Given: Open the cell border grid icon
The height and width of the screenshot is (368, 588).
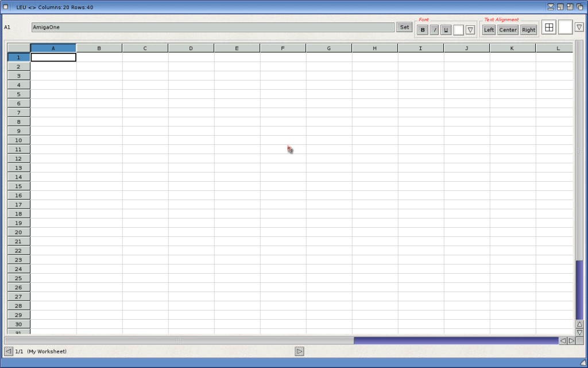Looking at the screenshot, I should click(x=549, y=27).
